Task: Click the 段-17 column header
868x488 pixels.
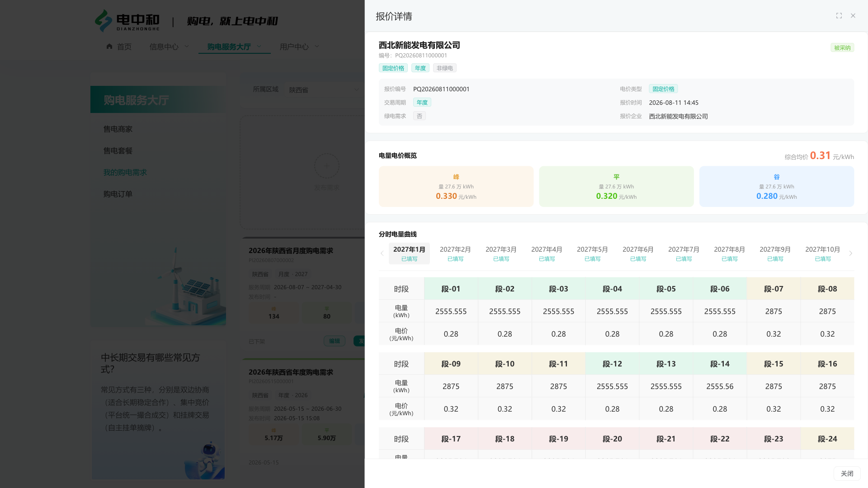Action: 451,439
